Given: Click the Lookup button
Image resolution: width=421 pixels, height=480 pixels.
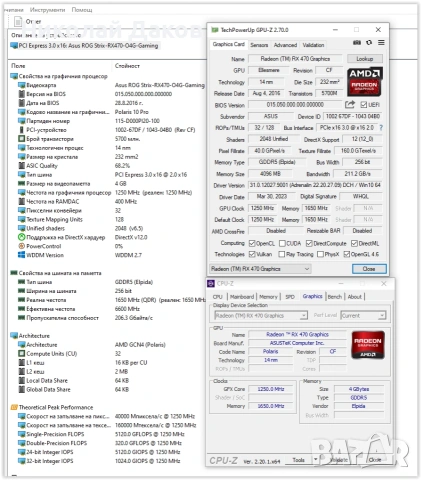Looking at the screenshot, I should (x=365, y=59).
